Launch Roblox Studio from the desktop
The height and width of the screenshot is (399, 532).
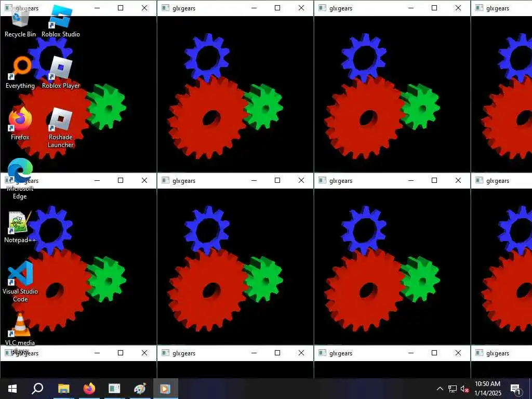point(61,20)
